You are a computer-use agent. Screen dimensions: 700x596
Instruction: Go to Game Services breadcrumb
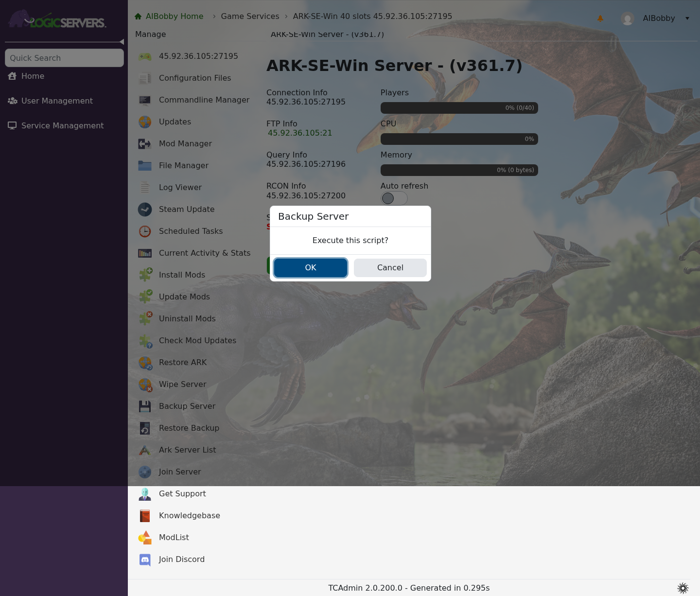tap(250, 17)
